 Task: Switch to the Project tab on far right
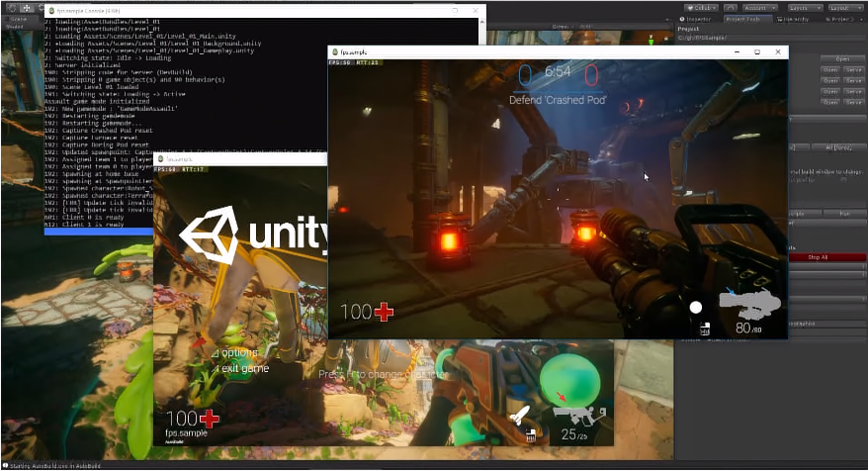coord(838,19)
